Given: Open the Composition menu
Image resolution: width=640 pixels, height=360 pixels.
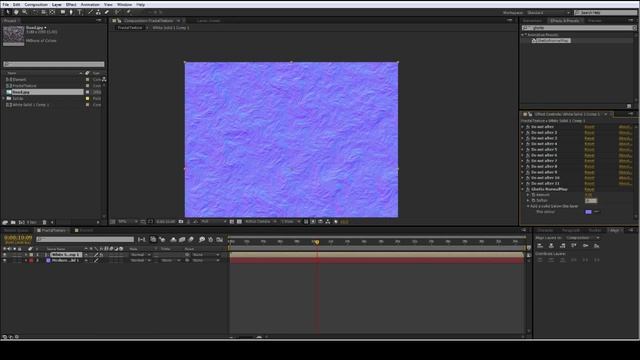Looking at the screenshot, I should coord(36,4).
